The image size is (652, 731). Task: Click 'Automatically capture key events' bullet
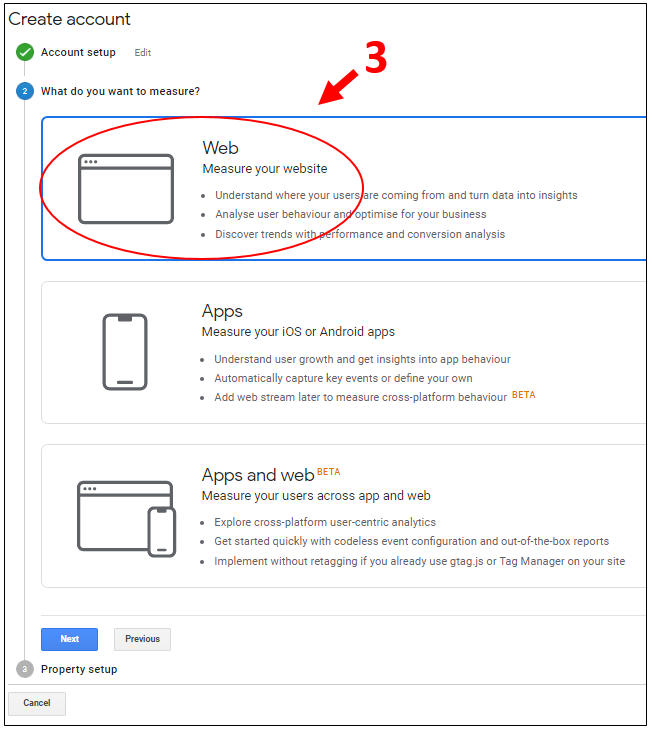(343, 378)
